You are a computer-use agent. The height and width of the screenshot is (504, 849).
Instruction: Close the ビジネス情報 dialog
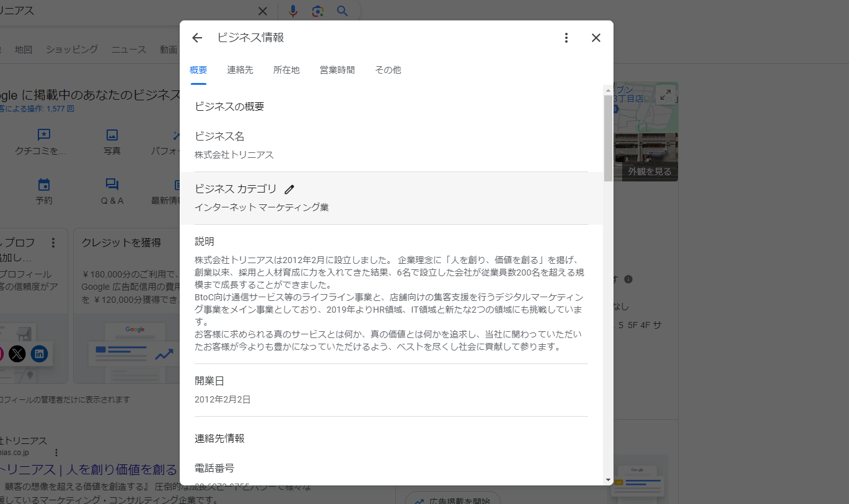(596, 38)
